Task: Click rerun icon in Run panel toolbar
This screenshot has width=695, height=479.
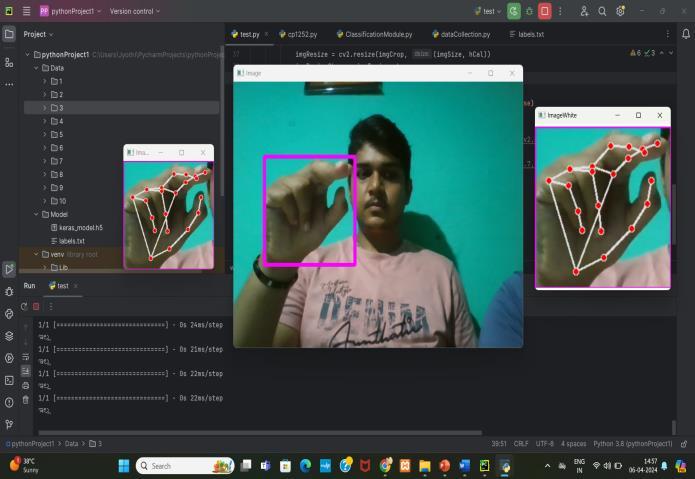Action: 24,306
